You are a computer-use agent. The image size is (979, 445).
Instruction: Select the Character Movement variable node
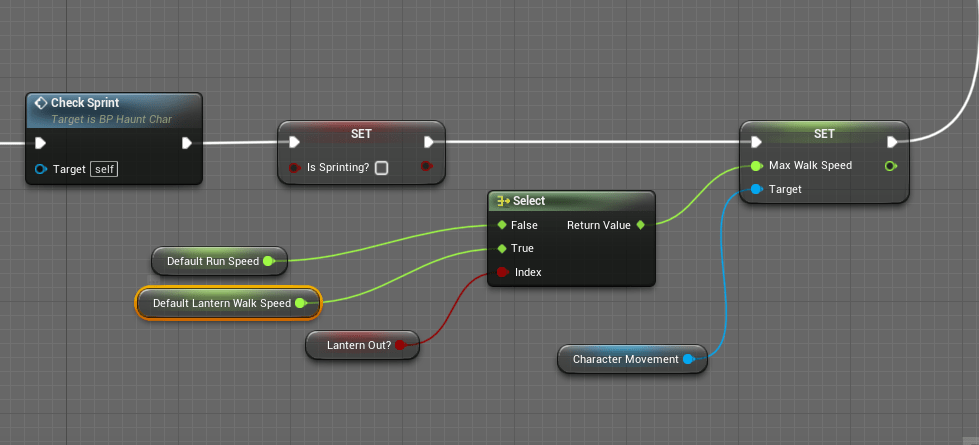[624, 359]
